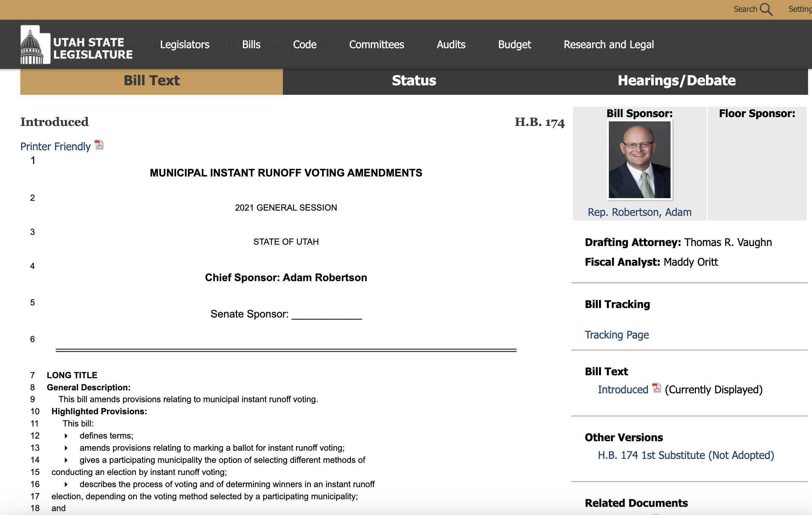Open the Tracking Page link
Screen dimensions: 812x515
click(x=616, y=335)
